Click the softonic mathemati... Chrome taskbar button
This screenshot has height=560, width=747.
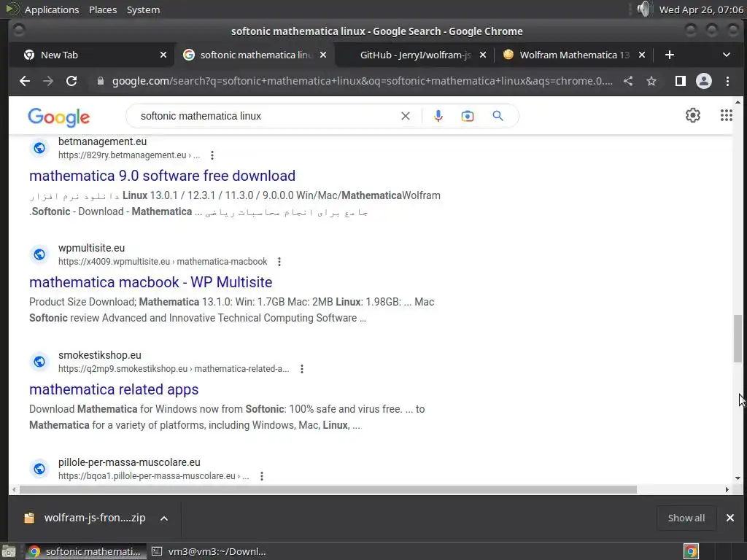point(86,551)
